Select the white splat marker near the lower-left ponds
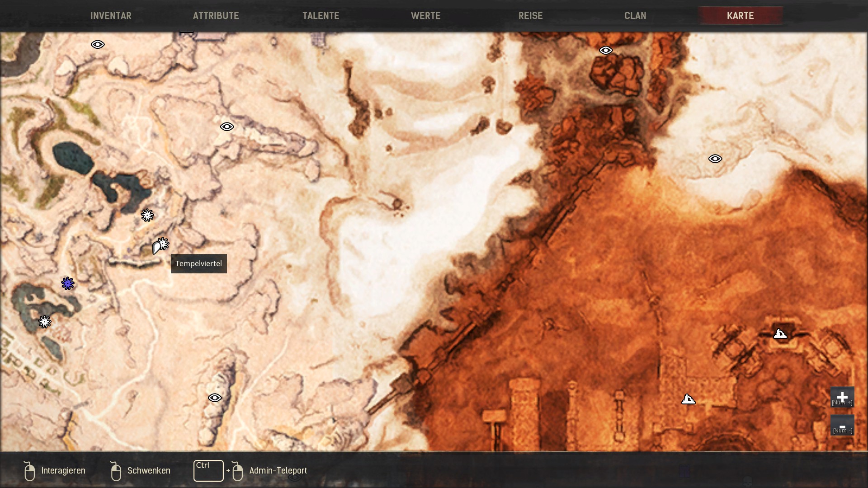This screenshot has height=488, width=868. [x=44, y=322]
